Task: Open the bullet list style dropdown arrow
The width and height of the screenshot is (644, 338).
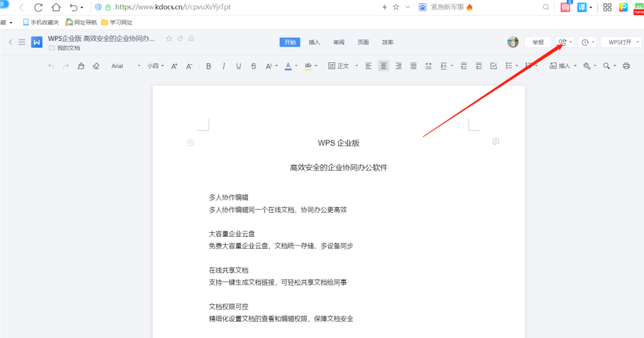Action: pyautogui.click(x=517, y=66)
